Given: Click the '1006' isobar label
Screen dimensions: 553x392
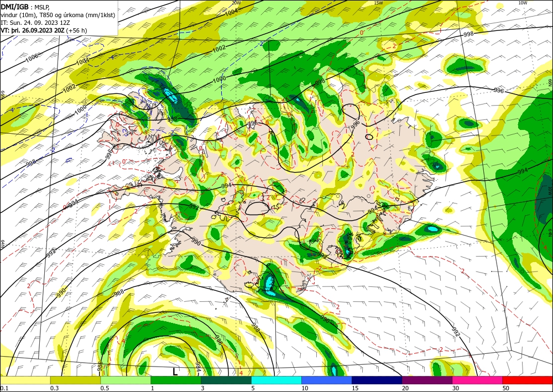Looking at the screenshot, I should click(x=32, y=57).
